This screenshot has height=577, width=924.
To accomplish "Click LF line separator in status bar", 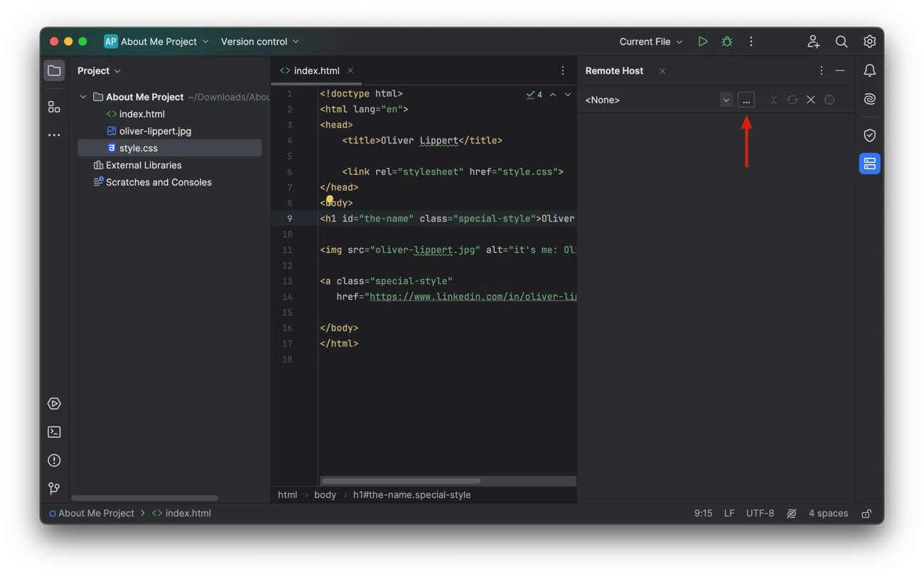I will pyautogui.click(x=729, y=513).
